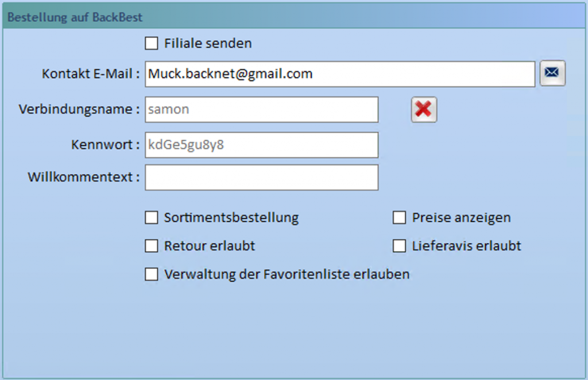Enable the Filiale senden checkbox
The height and width of the screenshot is (380, 588).
click(152, 43)
